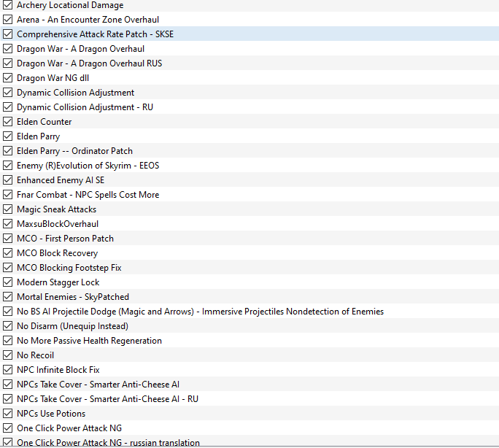Viewport: 499px width, 448px height.
Task: Disable the Elden Parry checkbox
Action: (x=7, y=136)
